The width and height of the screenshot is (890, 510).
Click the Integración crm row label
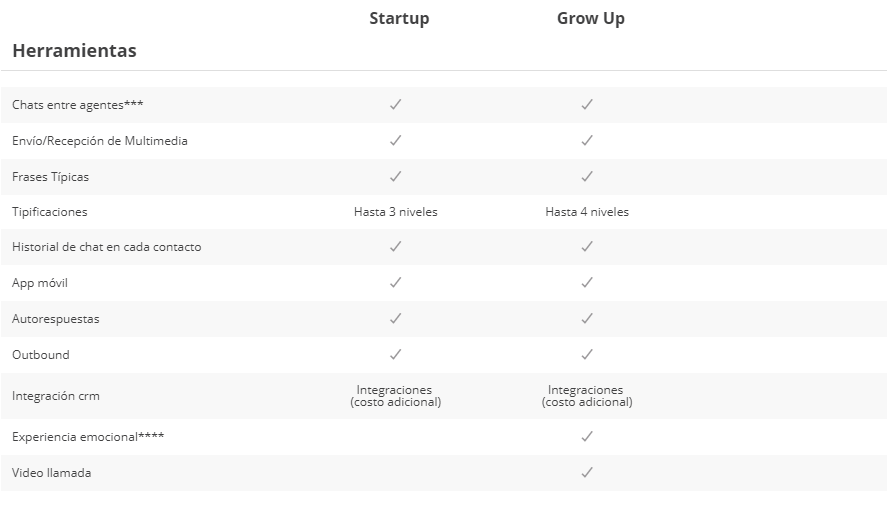56,396
